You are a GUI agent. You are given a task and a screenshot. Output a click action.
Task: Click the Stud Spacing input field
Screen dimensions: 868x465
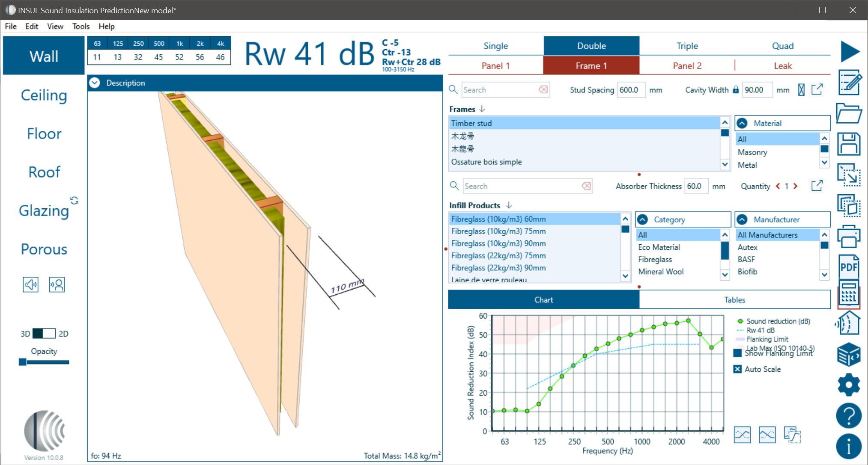(631, 90)
